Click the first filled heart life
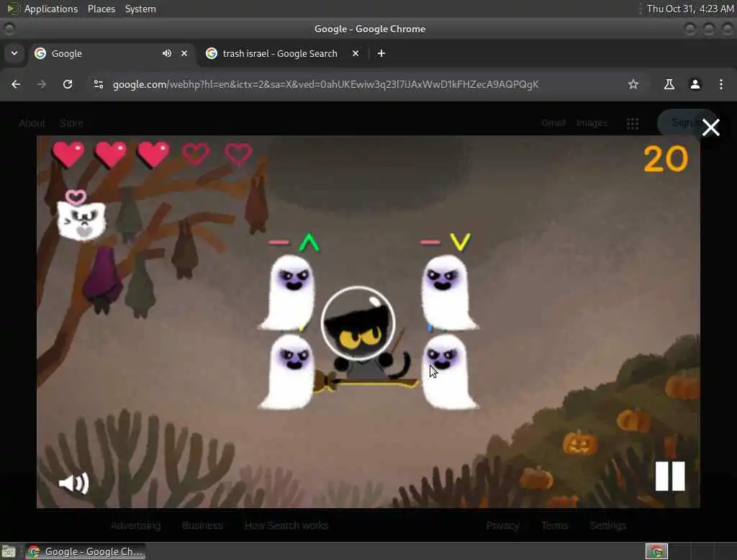Screen dimensions: 737x560 [68, 154]
